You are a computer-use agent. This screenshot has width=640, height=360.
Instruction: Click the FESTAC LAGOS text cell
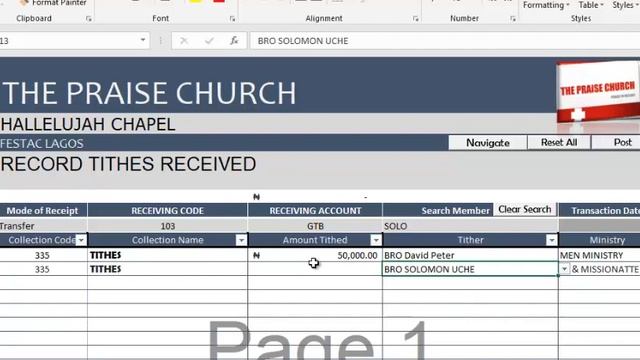(42, 143)
